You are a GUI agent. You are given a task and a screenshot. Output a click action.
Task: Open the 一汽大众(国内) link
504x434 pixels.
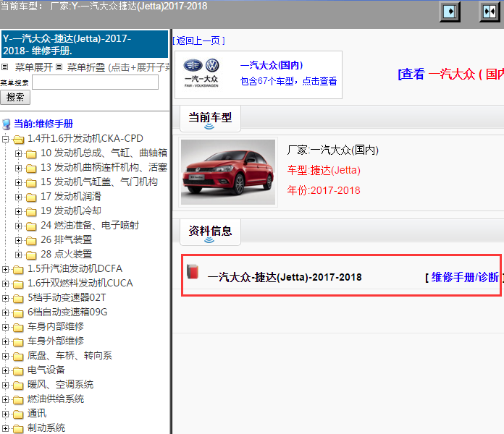click(x=272, y=65)
